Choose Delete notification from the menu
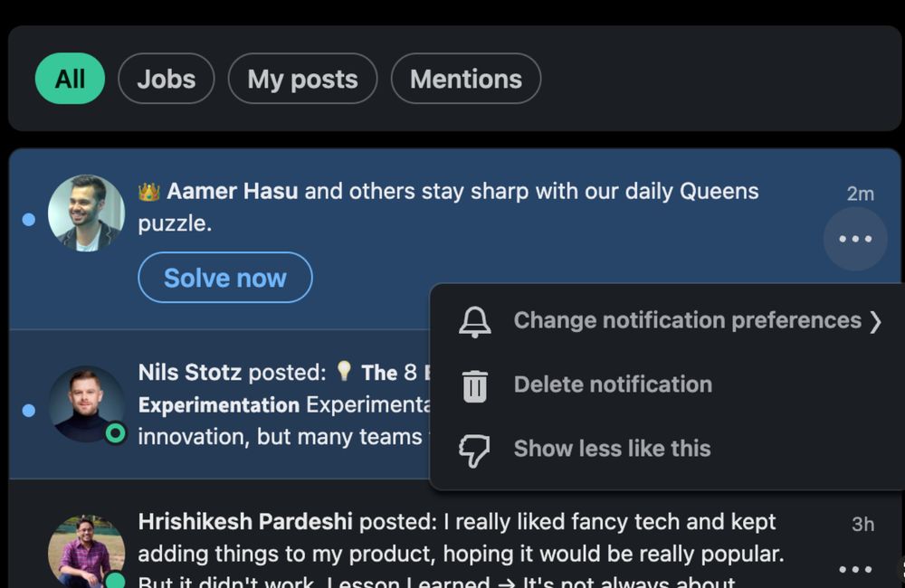This screenshot has width=905, height=588. click(613, 384)
